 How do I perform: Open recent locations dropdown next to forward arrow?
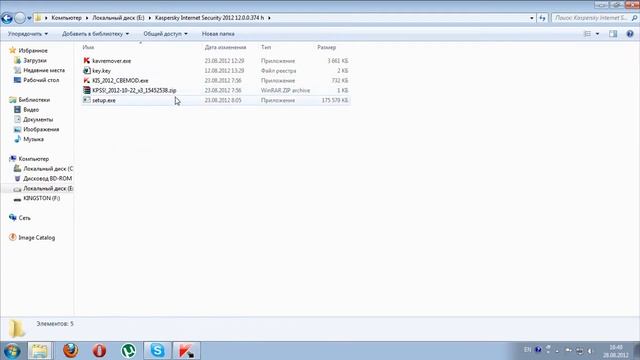pyautogui.click(x=29, y=18)
